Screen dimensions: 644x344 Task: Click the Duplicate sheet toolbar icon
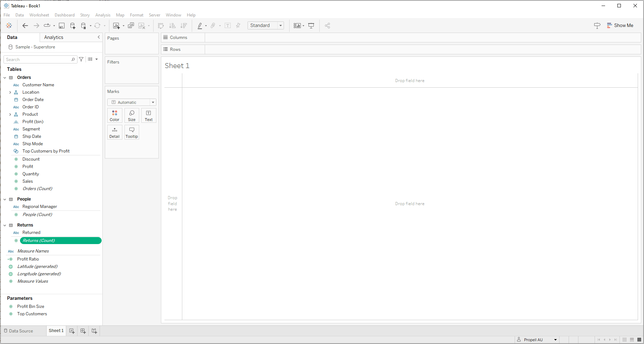point(131,26)
